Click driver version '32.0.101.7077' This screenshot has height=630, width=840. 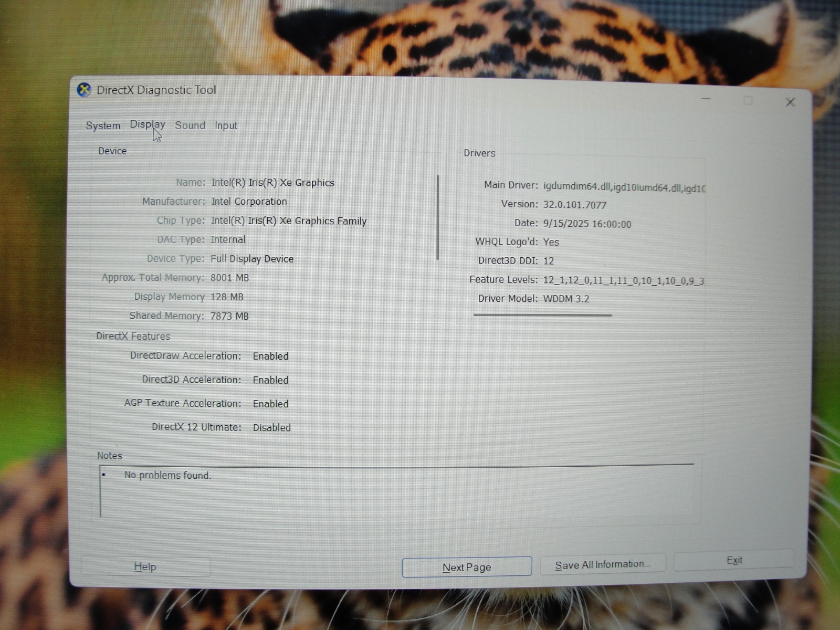point(575,205)
